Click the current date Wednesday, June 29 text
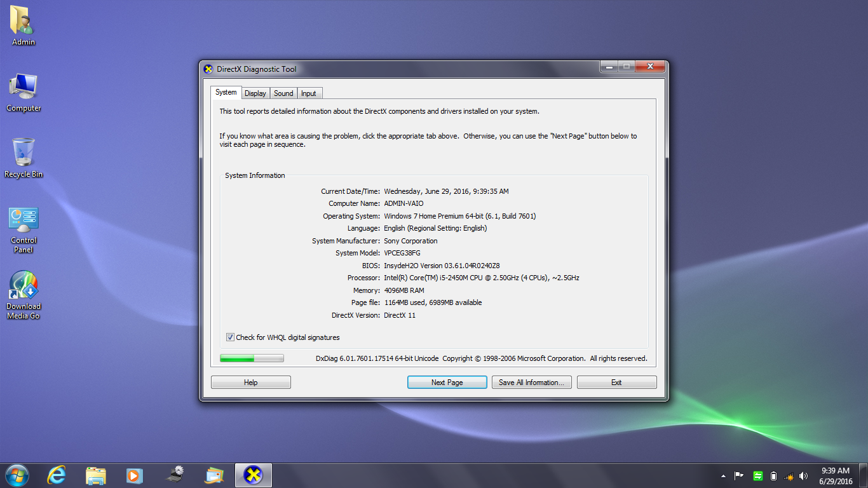Screen dimensions: 868x488 pos(446,191)
